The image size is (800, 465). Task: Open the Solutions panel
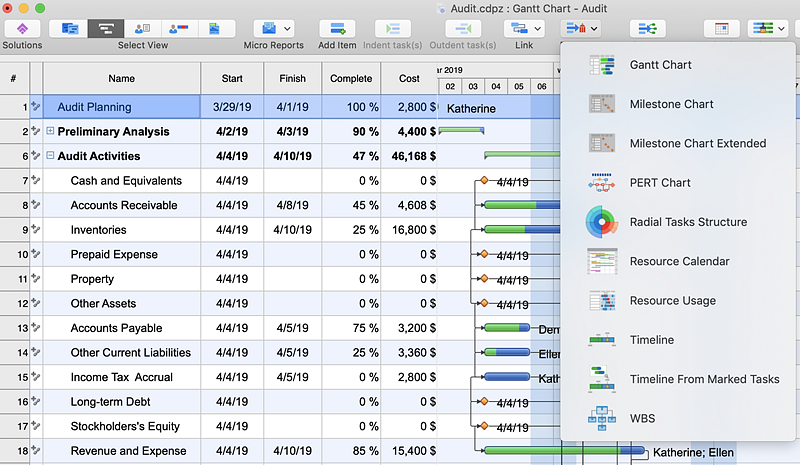point(22,29)
